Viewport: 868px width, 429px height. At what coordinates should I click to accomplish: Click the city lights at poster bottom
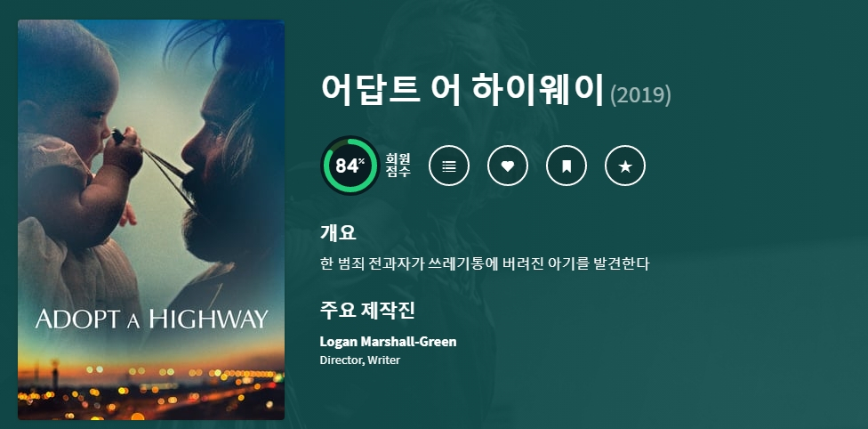tap(151, 391)
